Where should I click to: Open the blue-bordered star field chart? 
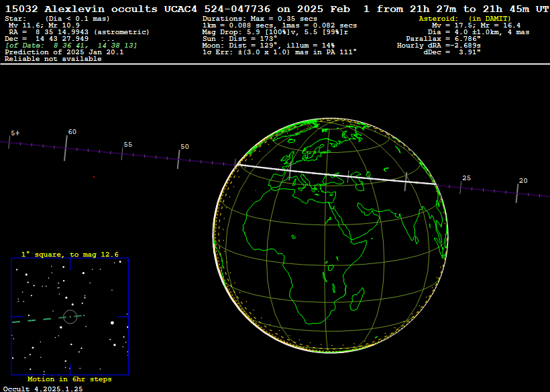click(x=70, y=317)
